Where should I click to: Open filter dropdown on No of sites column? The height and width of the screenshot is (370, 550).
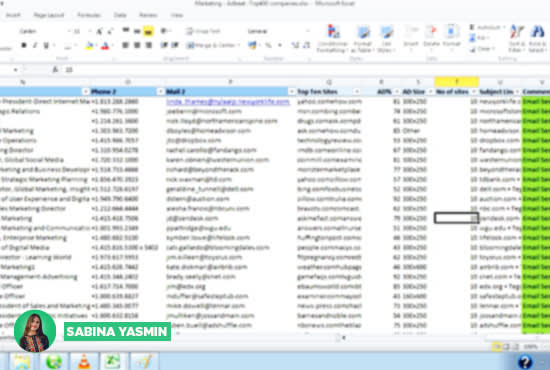[x=474, y=92]
